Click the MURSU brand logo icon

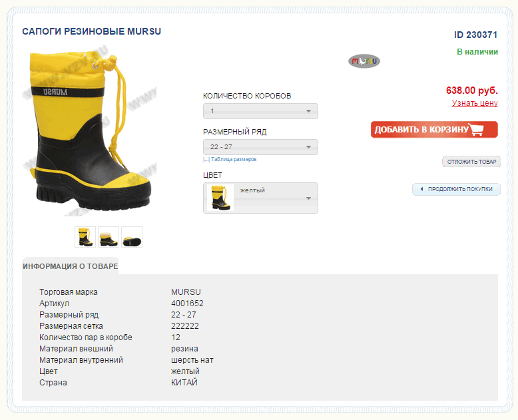tap(364, 61)
